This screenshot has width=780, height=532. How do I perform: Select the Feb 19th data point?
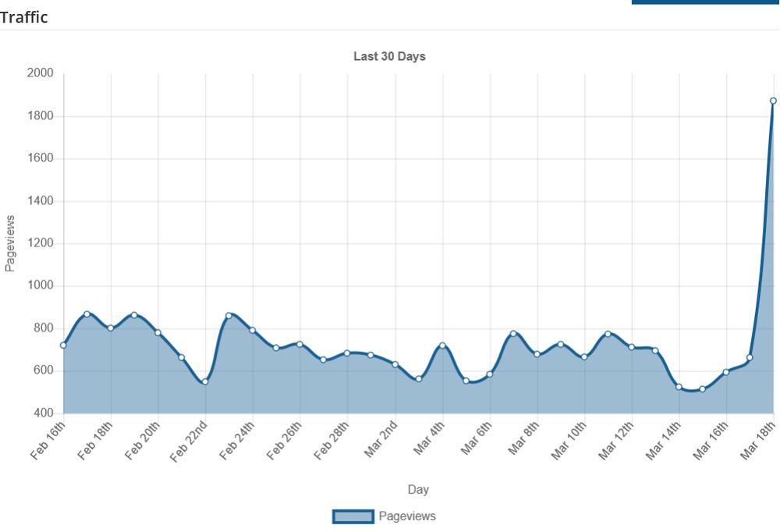click(134, 315)
